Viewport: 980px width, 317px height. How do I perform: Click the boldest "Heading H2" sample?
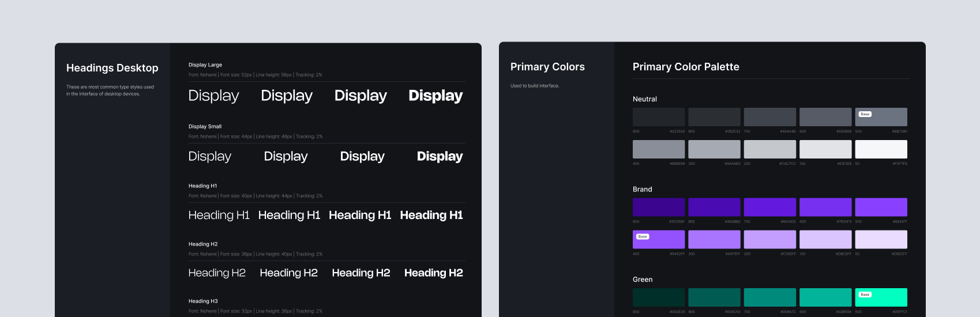point(434,273)
